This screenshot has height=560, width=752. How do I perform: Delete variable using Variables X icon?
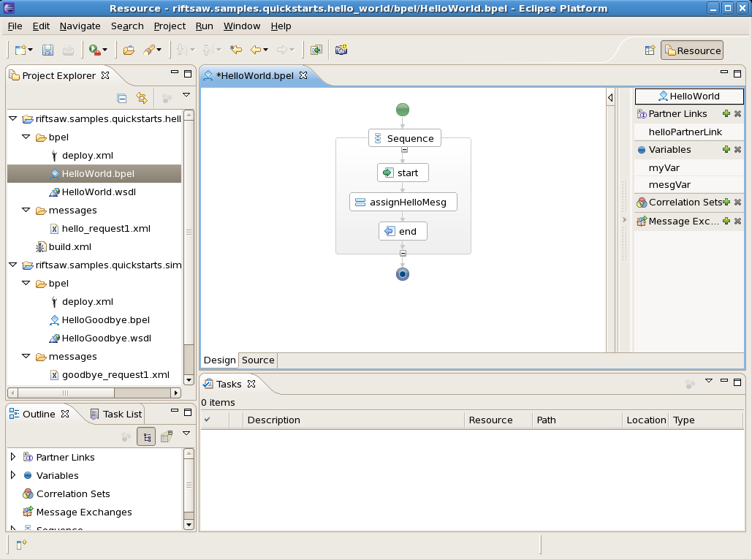[x=737, y=150]
